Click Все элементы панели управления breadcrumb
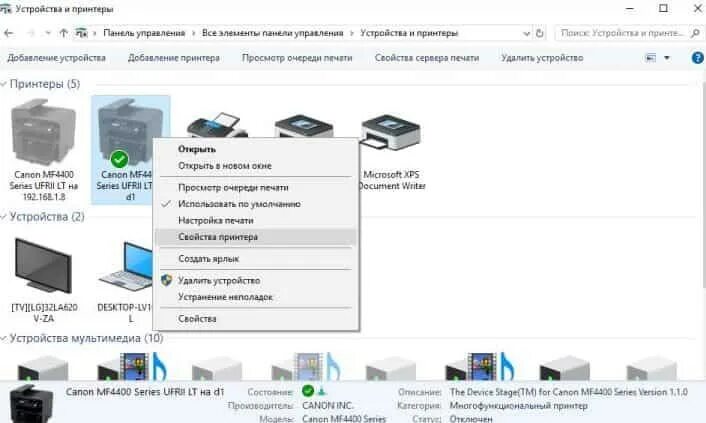The image size is (706, 423). (x=272, y=33)
